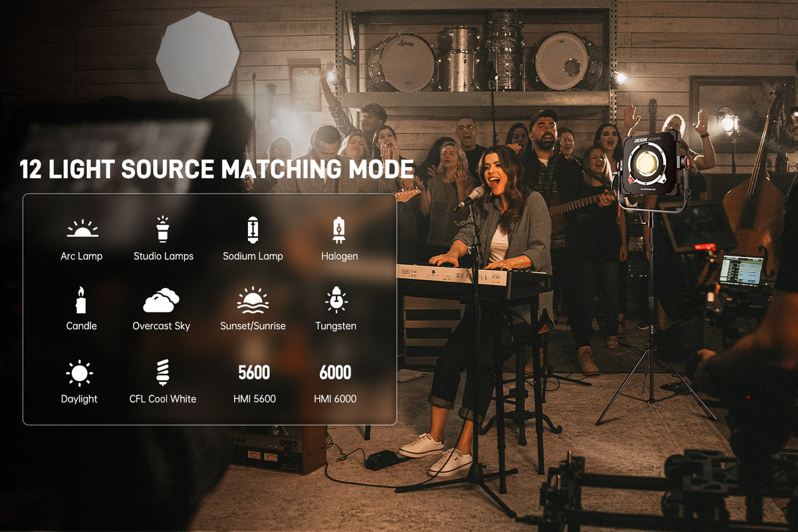Click the "HMI 6000" label

[335, 399]
